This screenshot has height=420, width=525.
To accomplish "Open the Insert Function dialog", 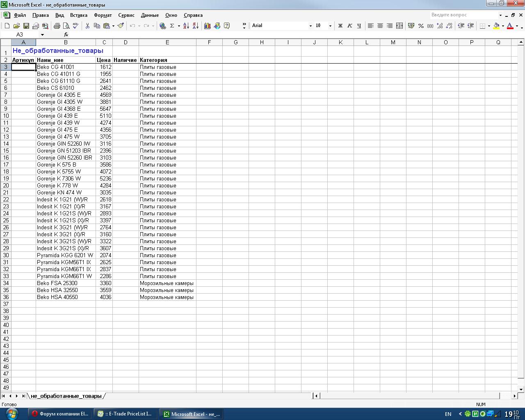I will click(66, 35).
